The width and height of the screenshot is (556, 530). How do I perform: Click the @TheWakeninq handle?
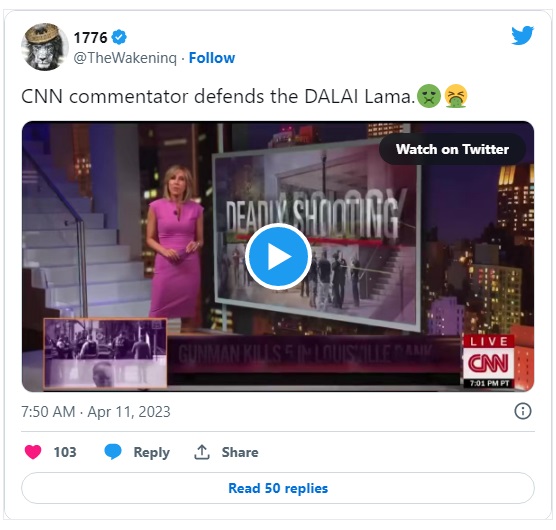(x=125, y=58)
